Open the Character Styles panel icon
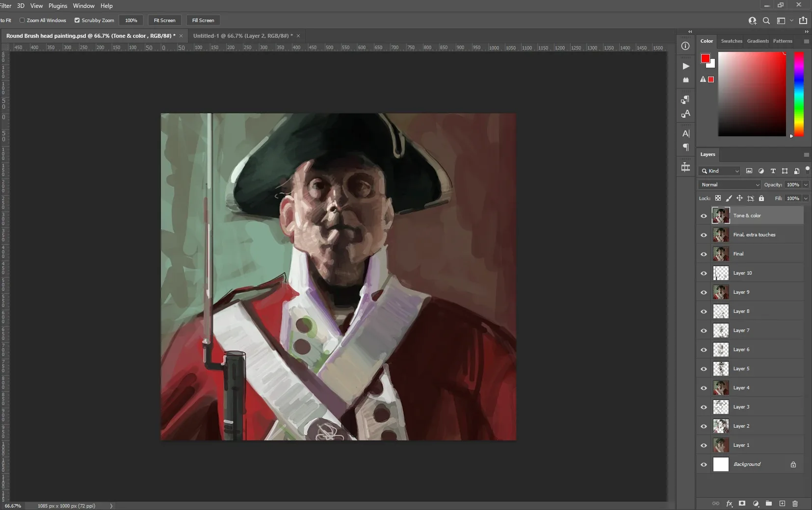Viewport: 812px width, 510px height. click(x=685, y=114)
